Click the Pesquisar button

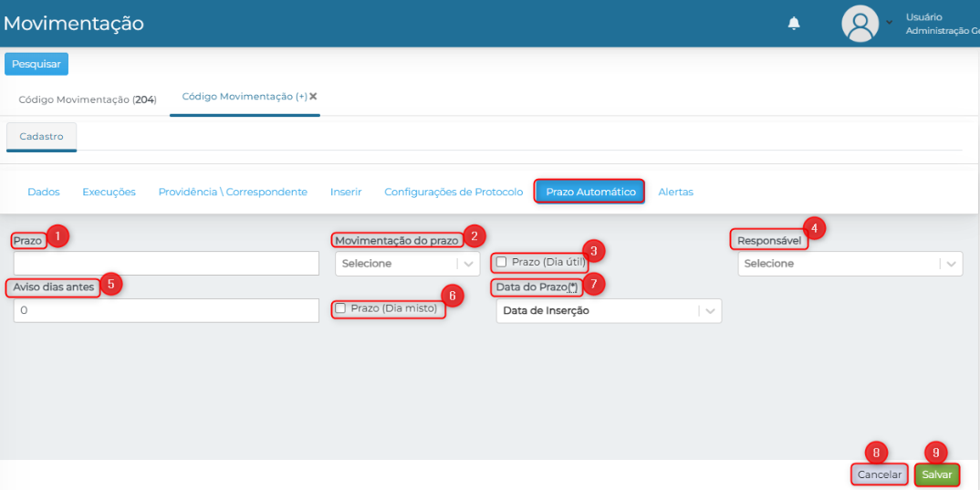pyautogui.click(x=36, y=64)
